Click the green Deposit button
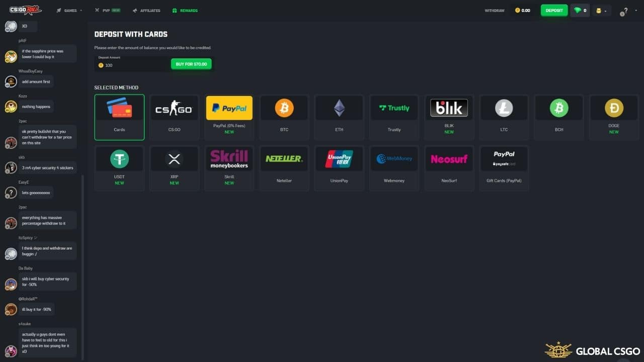The height and width of the screenshot is (362, 644). 554,10
